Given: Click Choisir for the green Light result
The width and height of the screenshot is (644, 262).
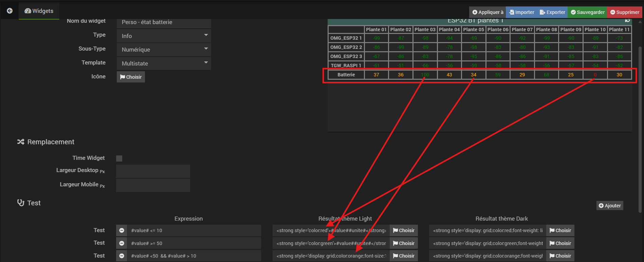Looking at the screenshot, I should tap(404, 243).
